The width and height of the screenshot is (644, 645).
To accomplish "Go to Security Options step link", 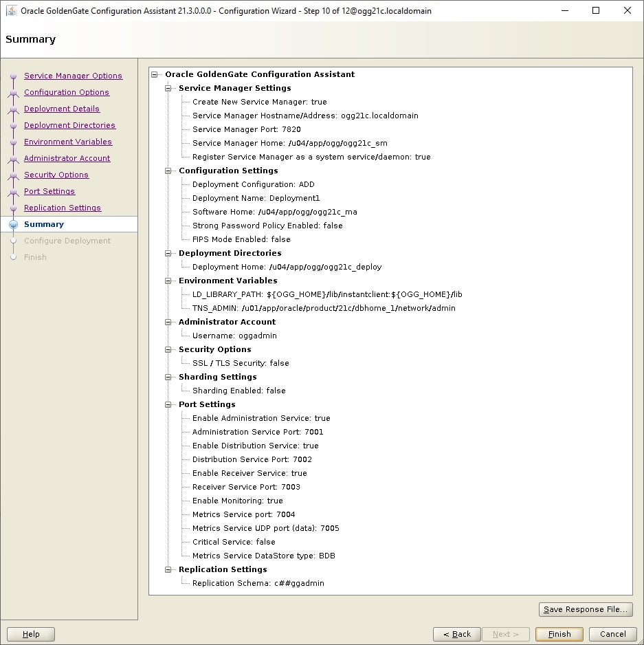I will click(56, 175).
